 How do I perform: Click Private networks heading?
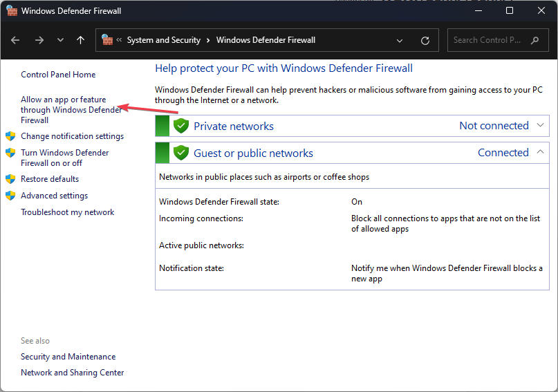(234, 126)
